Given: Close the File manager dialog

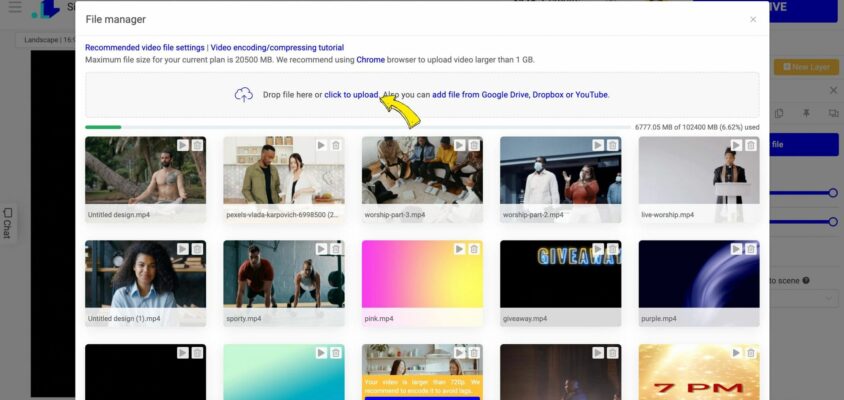Looking at the screenshot, I should (753, 19).
